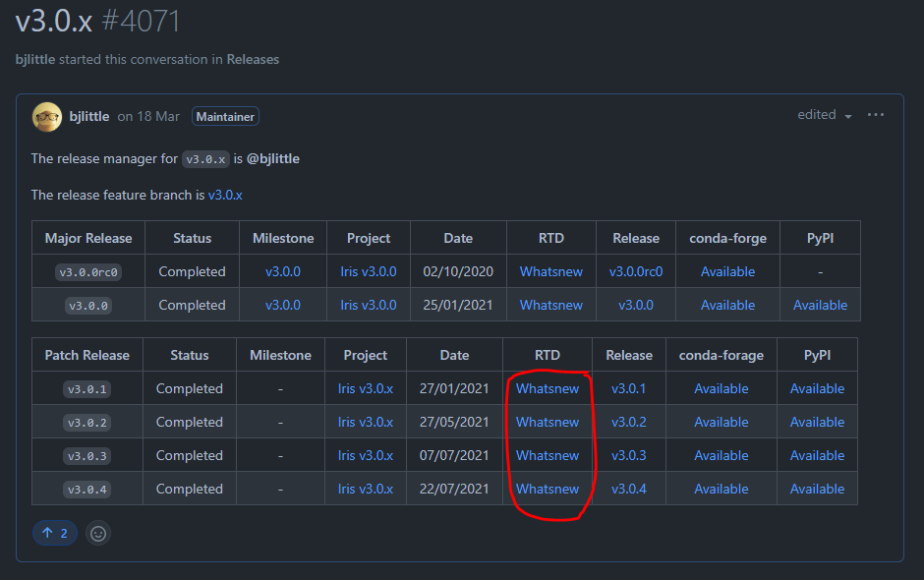Click the 'on 18 Mar' timestamp
This screenshot has height=580, width=924.
coord(148,117)
